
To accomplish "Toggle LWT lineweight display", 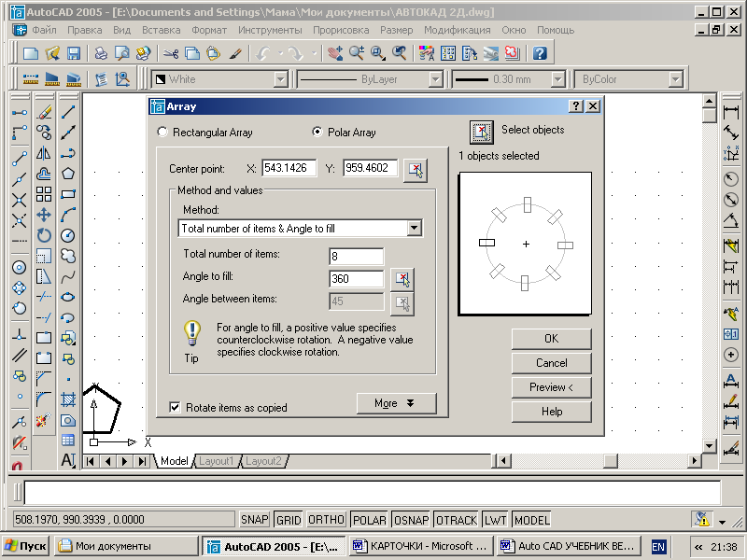I will coord(496,520).
